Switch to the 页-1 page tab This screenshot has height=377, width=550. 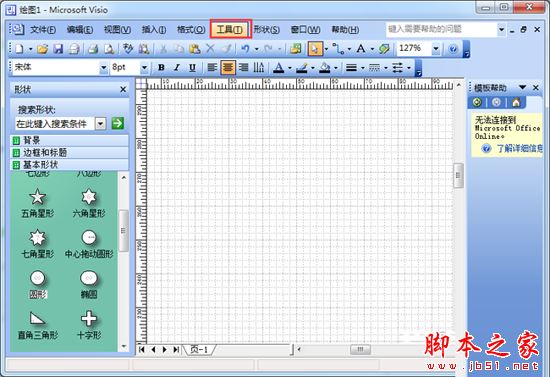point(199,349)
